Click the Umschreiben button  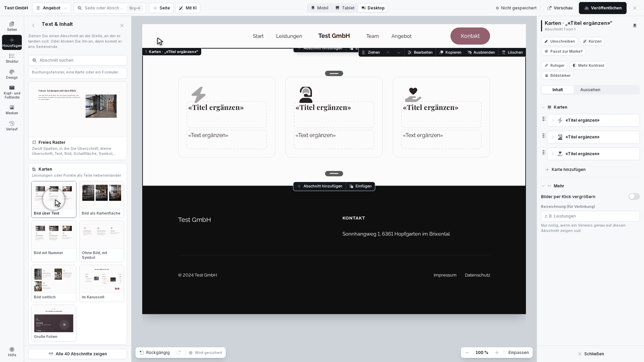[559, 41]
